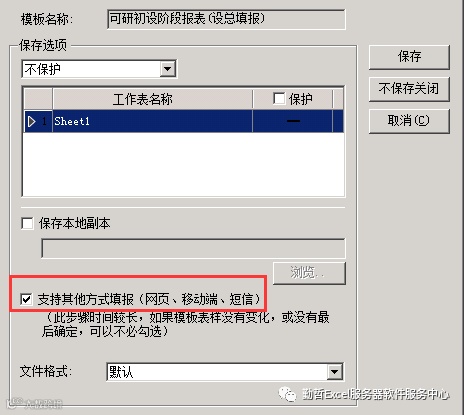464x415 pixels.
Task: Toggle the 保护 header checkbox
Action: [279, 99]
